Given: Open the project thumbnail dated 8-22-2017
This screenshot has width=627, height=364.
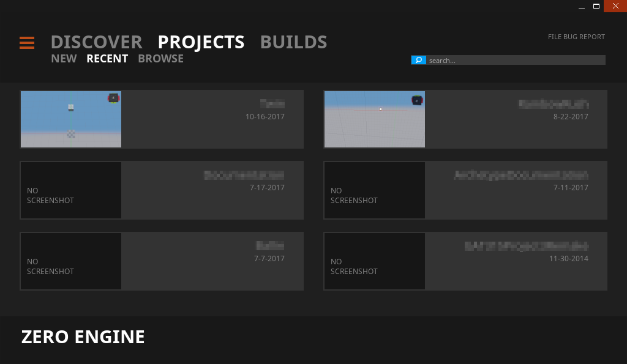Looking at the screenshot, I should (375, 119).
